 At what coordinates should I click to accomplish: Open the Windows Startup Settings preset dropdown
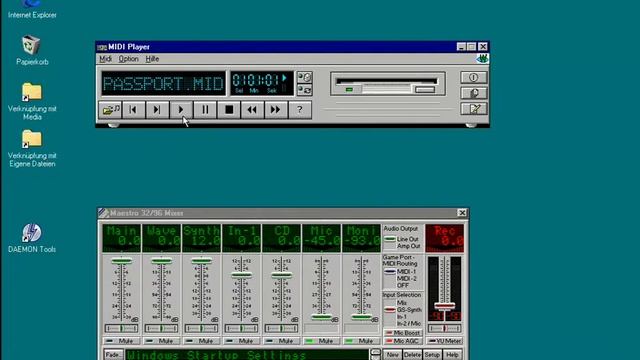tap(247, 355)
